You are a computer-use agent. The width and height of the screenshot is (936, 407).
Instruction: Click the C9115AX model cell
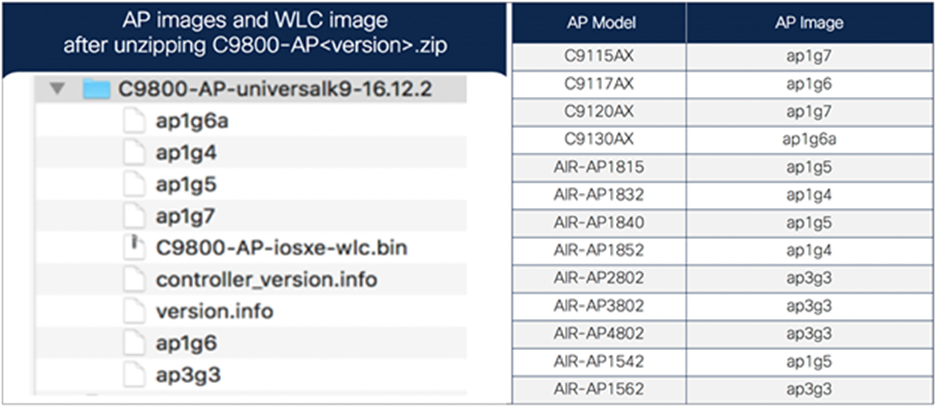[599, 57]
